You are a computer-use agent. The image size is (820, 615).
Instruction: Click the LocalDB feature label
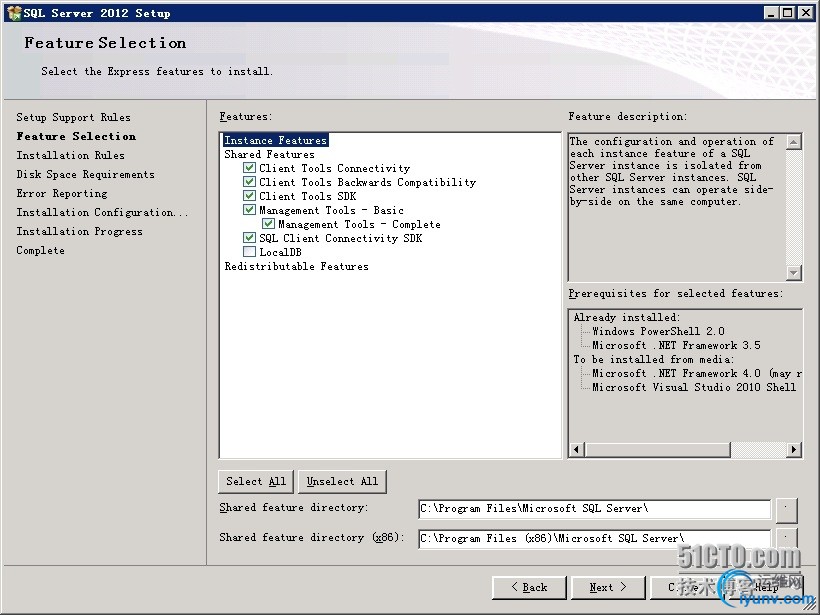tap(280, 252)
